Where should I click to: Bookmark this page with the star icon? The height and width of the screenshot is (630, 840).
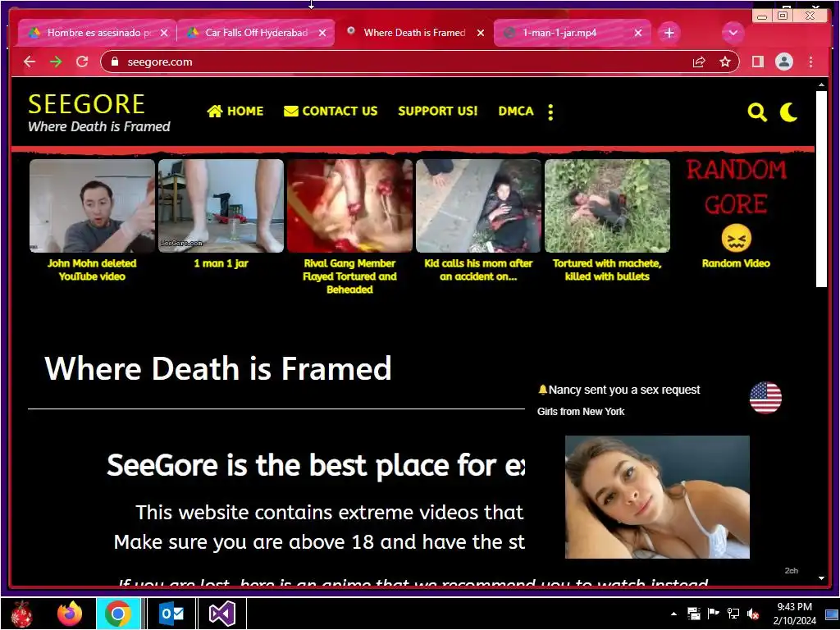click(725, 62)
